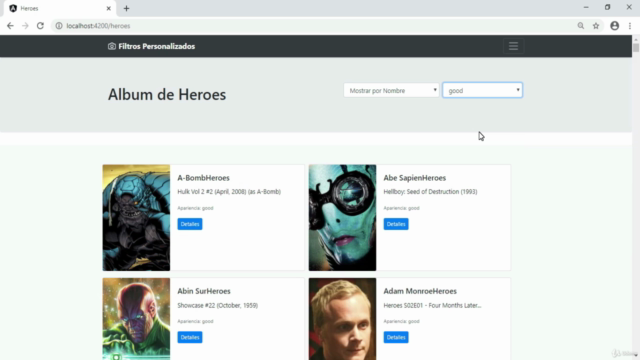Click the A-Bomb hero image
The image size is (640, 360).
pyautogui.click(x=136, y=218)
